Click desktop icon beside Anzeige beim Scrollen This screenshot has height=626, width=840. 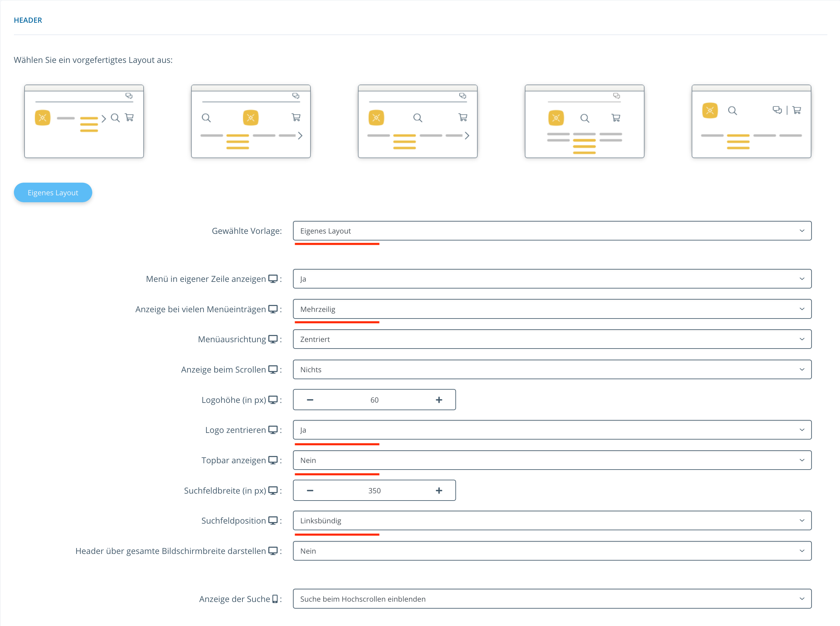[x=273, y=369]
